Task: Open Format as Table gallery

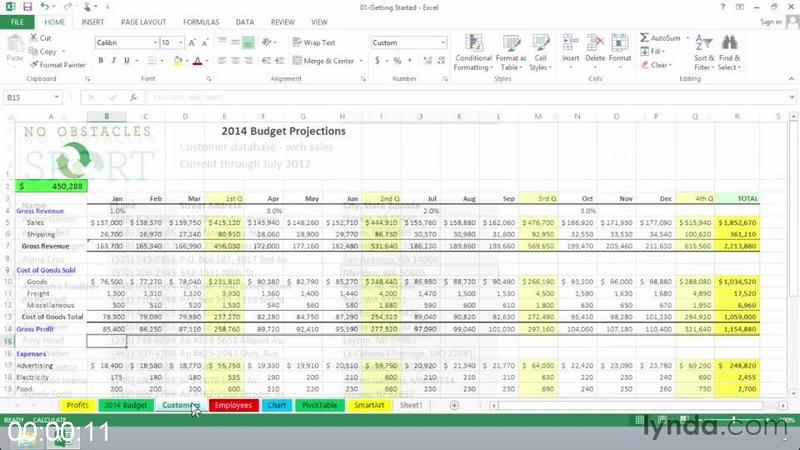Action: 511,53
